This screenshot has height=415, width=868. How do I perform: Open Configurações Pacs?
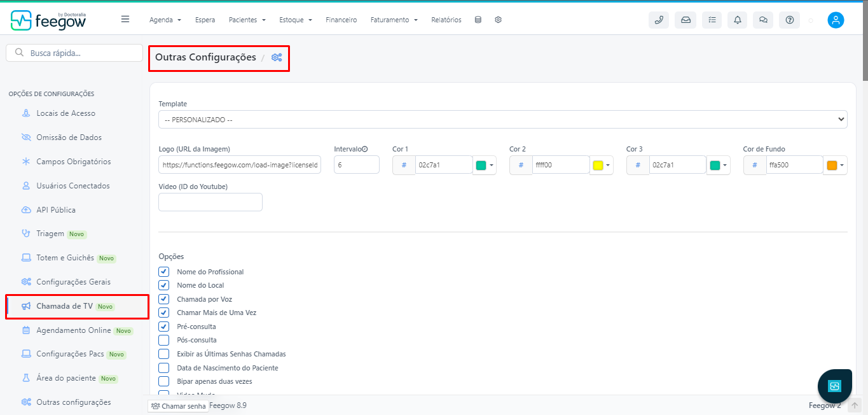(71, 354)
